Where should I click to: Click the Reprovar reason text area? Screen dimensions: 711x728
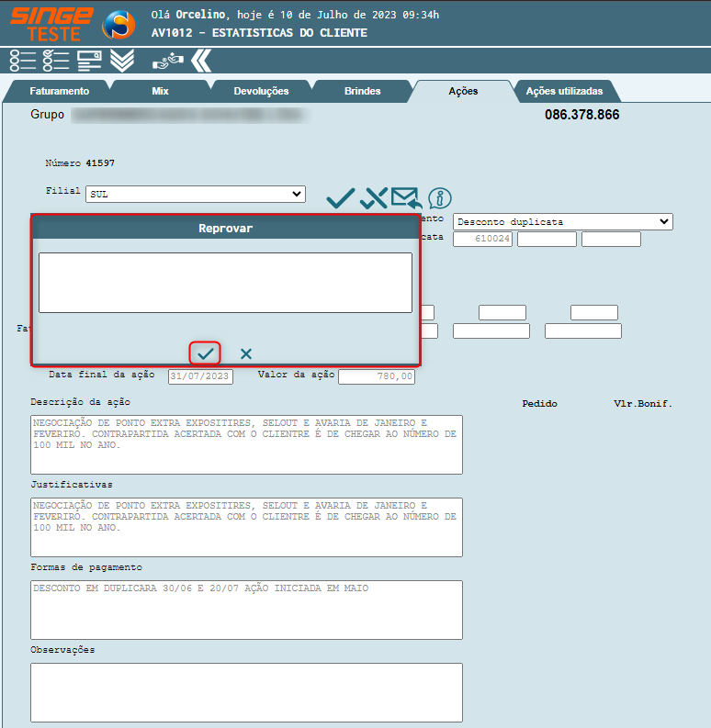pos(225,283)
